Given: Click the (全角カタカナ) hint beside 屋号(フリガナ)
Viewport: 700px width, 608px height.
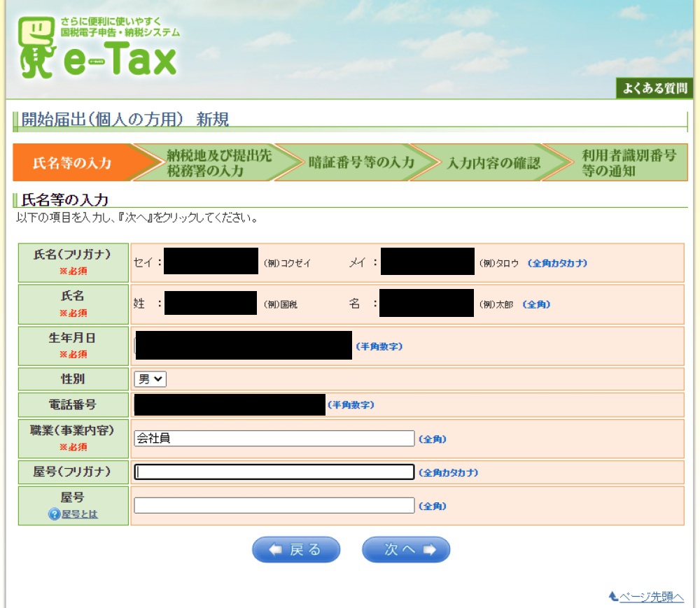Looking at the screenshot, I should coord(448,472).
